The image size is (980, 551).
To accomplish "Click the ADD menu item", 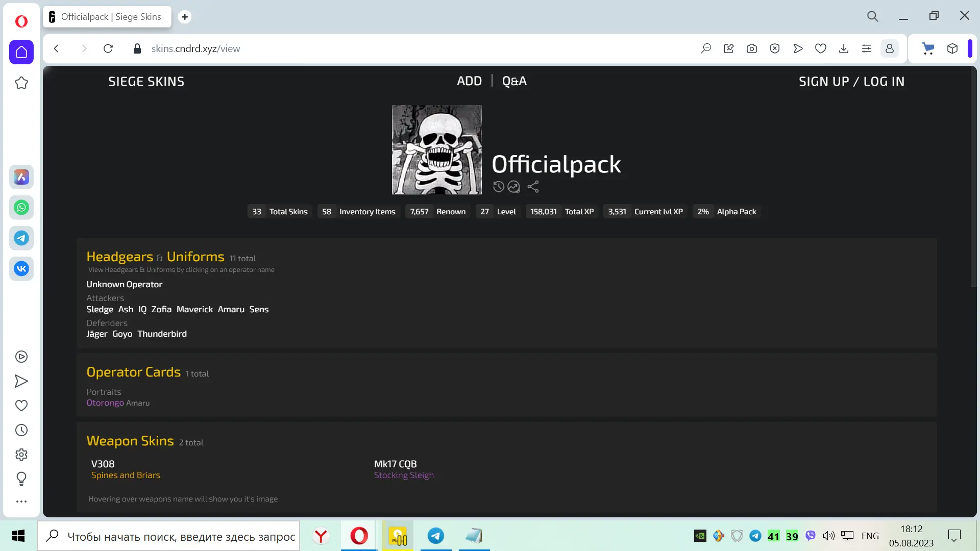I will (469, 81).
